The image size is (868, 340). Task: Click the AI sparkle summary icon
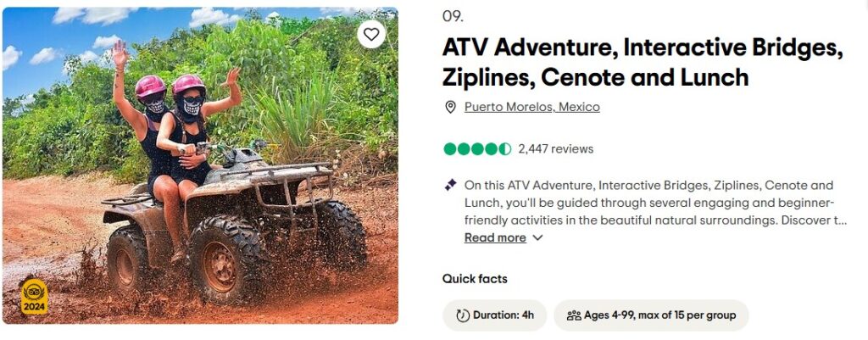[451, 185]
